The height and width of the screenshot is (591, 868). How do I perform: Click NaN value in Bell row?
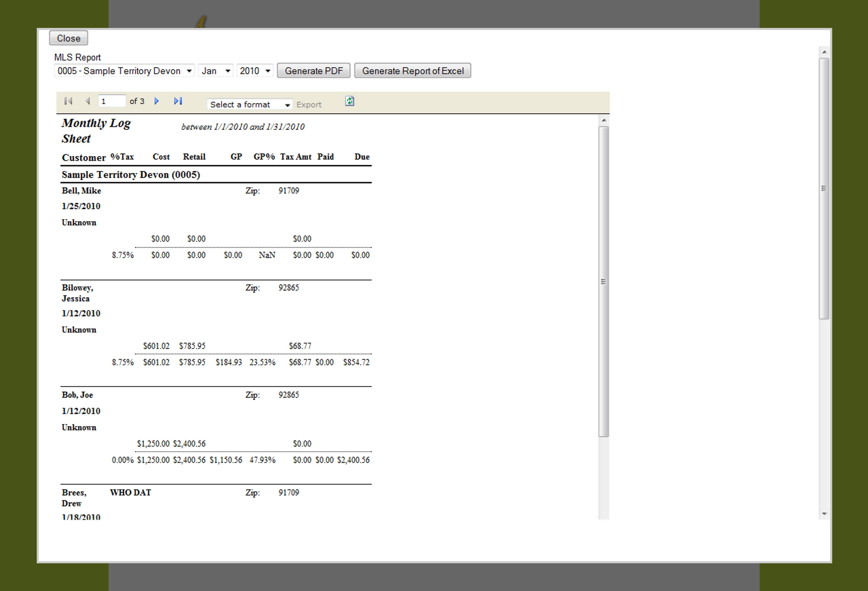267,255
